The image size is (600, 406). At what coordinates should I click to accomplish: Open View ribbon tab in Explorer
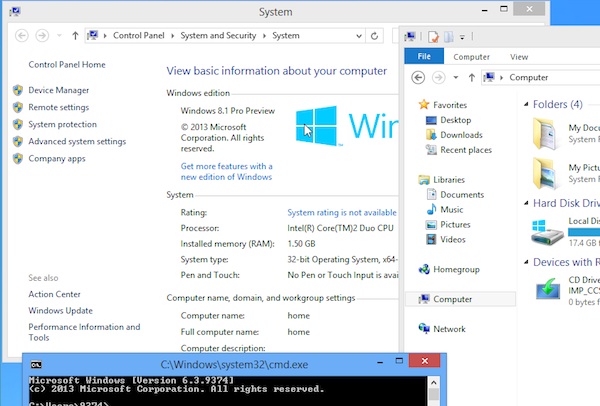[519, 57]
